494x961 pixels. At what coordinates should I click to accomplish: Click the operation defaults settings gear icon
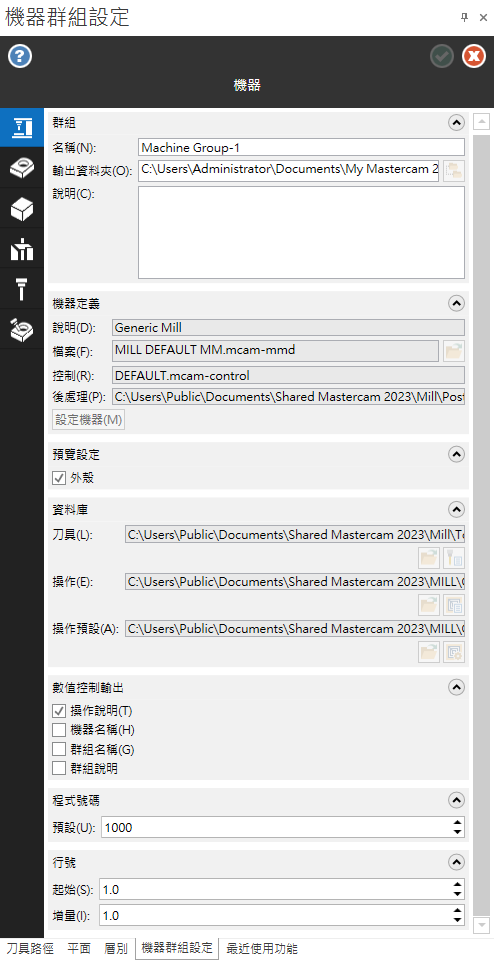[454, 652]
